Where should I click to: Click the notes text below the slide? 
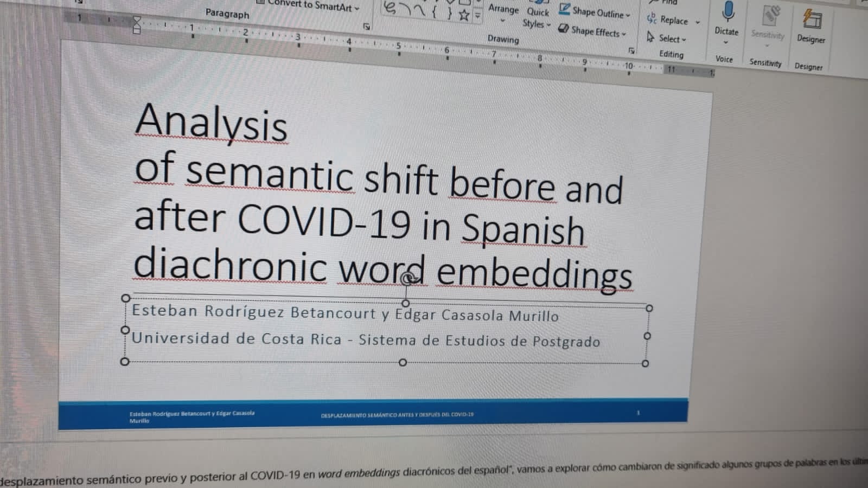click(434, 472)
